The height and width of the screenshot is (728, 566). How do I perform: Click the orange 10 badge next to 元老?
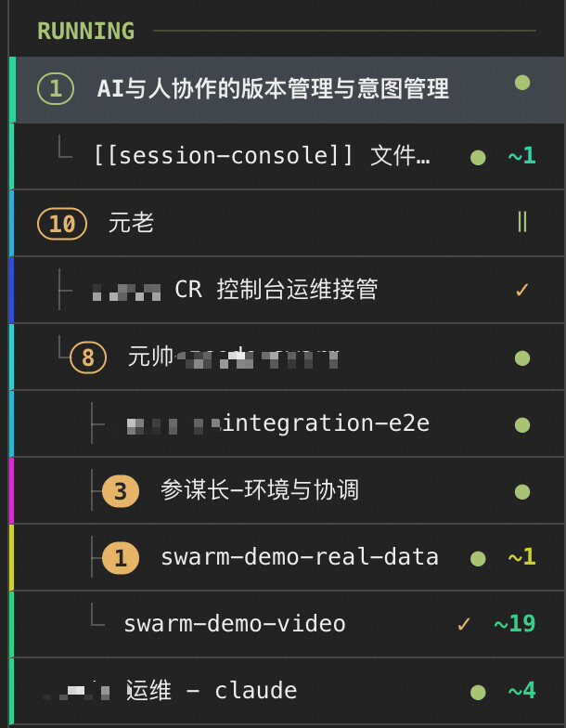click(x=62, y=224)
